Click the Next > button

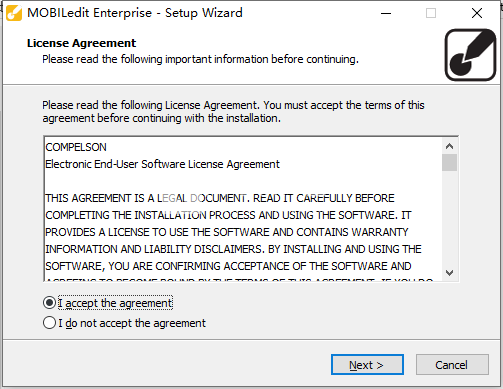pos(367,365)
